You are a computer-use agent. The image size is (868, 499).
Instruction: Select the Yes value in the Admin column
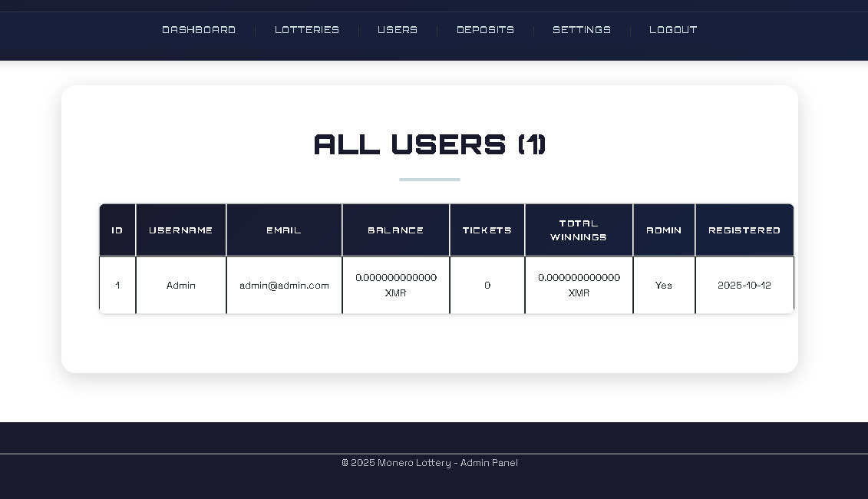(664, 286)
